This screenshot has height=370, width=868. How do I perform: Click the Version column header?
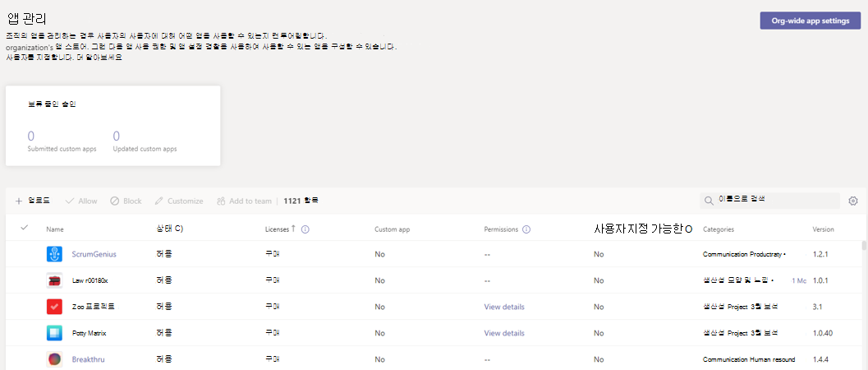(x=823, y=229)
